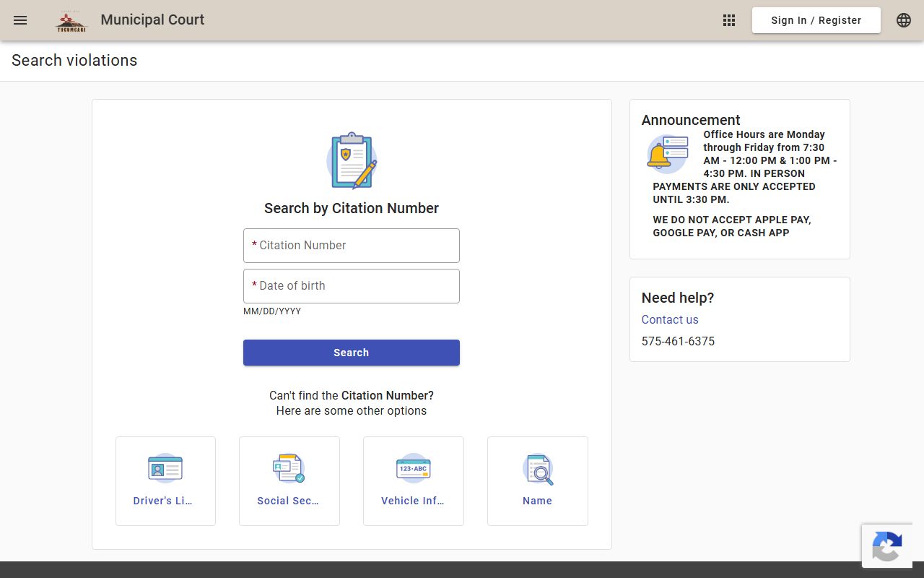The height and width of the screenshot is (578, 924).
Task: Click the MM/DD/YYYY hint text
Action: pos(272,311)
